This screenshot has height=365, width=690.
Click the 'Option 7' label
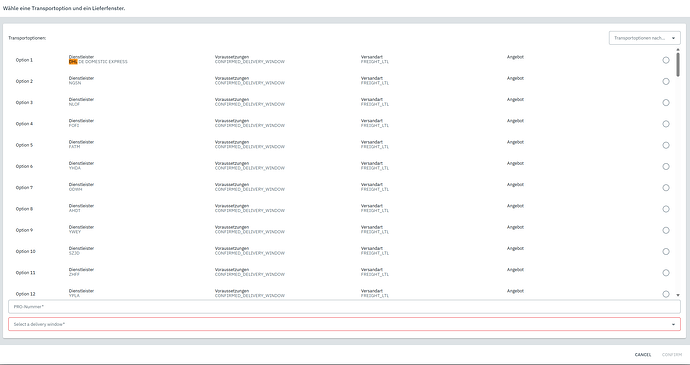point(24,188)
